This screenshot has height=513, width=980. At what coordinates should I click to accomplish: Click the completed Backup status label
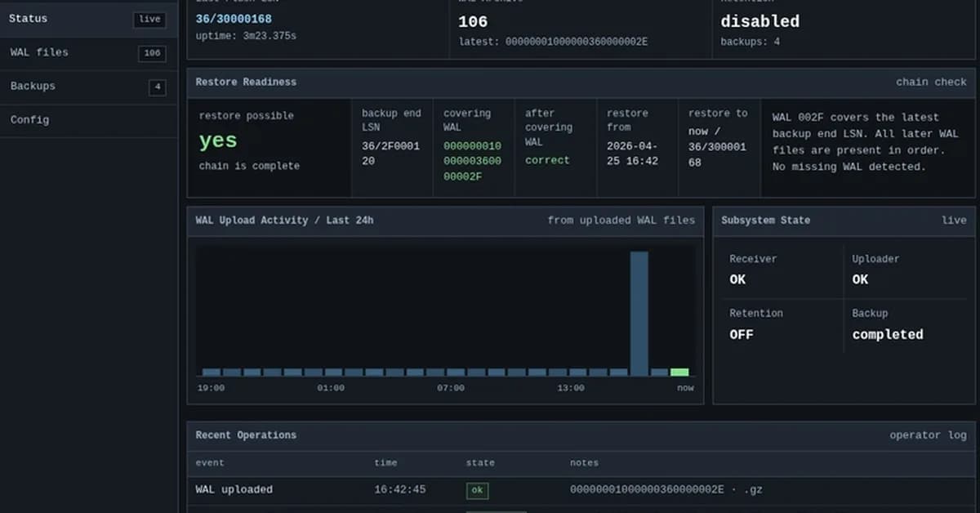click(887, 334)
